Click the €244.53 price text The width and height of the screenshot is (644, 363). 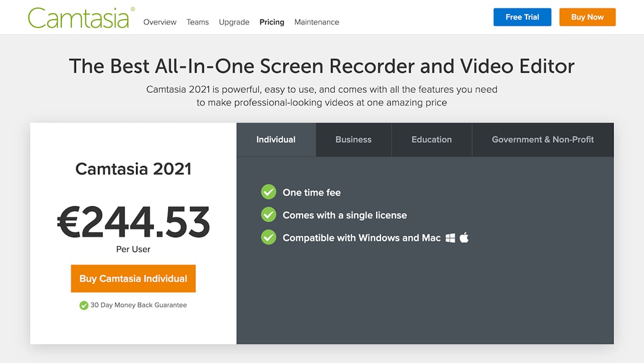click(x=133, y=221)
